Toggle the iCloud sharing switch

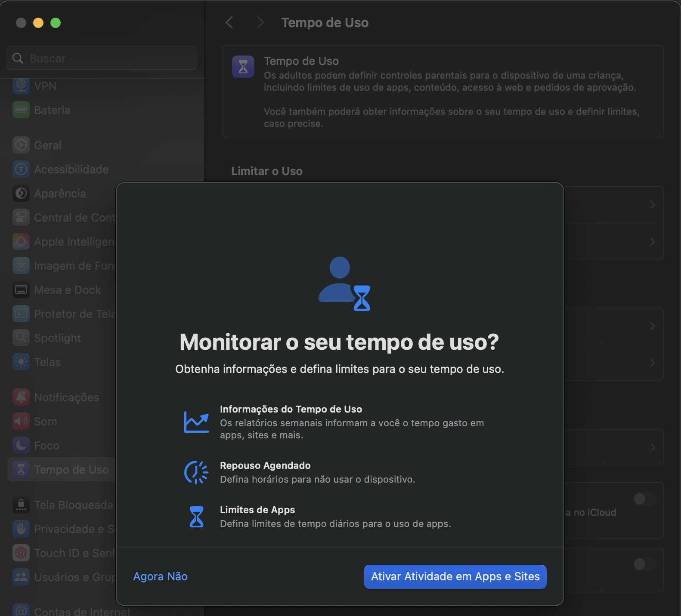(644, 499)
